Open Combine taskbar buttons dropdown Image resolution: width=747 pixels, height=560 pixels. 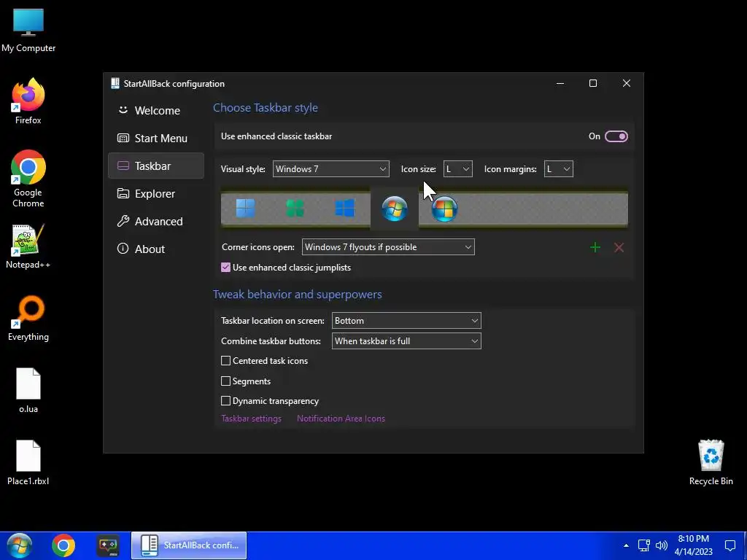coord(406,341)
